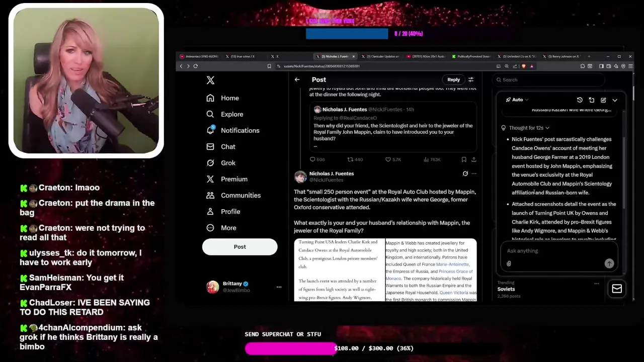The image size is (644, 362).
Task: Open more options on Fuentes' post
Action: point(474,173)
